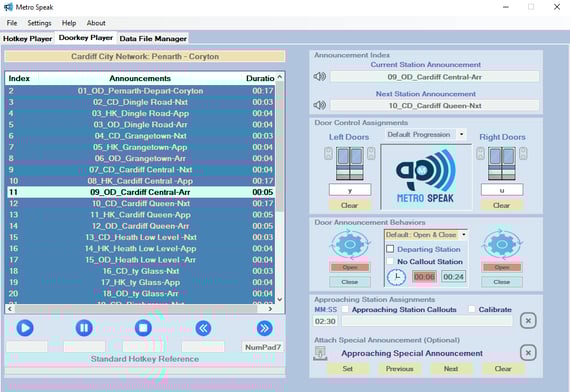Click the Right Doors hotkey field showing u

(502, 190)
